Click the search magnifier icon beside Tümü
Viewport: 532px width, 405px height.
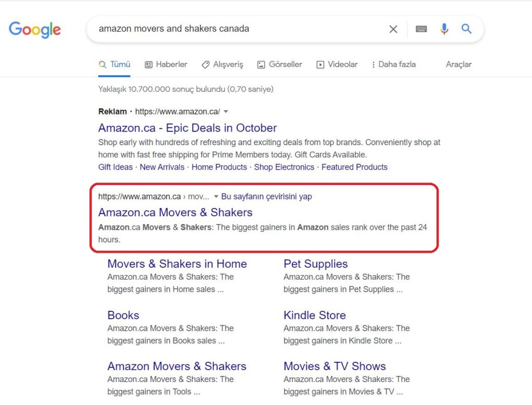(102, 64)
